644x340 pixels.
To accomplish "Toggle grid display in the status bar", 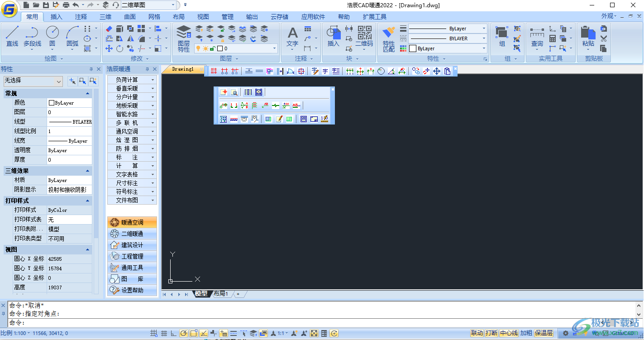I will click(x=164, y=334).
